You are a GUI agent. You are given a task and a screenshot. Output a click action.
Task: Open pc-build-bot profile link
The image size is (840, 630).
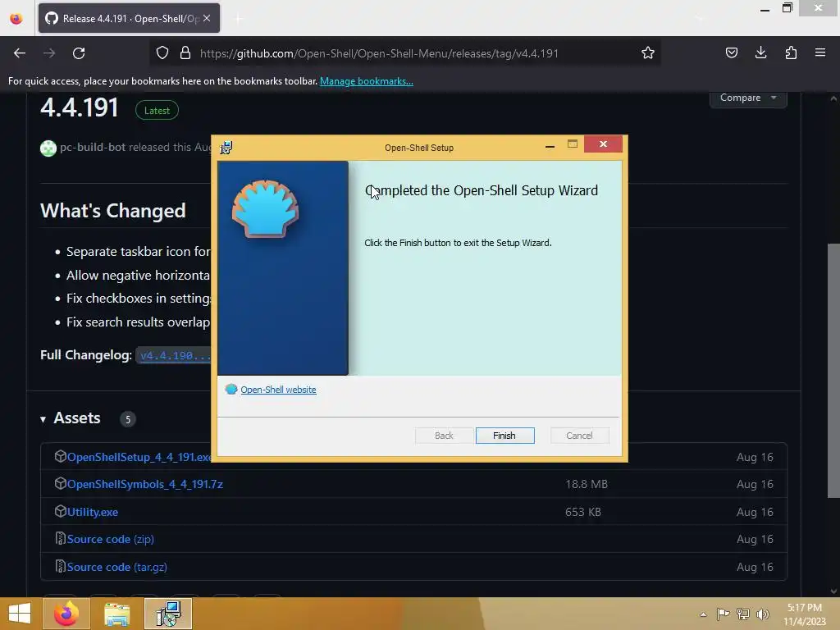[x=93, y=147]
